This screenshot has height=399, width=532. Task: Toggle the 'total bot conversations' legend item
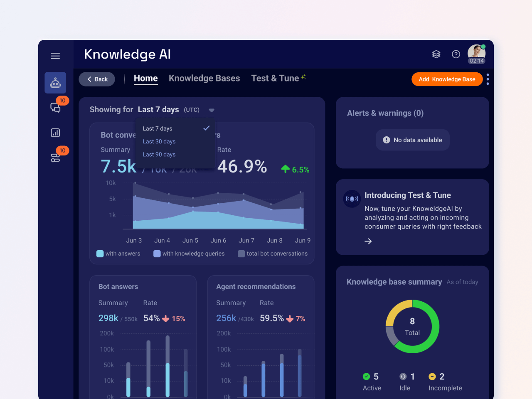[273, 254]
